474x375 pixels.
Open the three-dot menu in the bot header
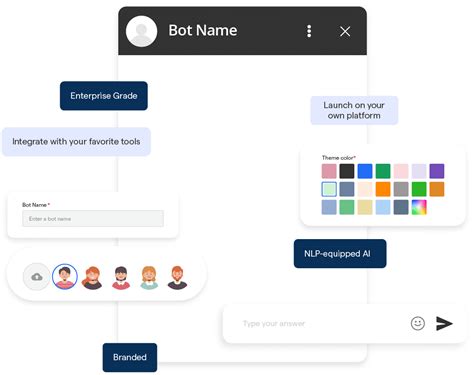309,31
